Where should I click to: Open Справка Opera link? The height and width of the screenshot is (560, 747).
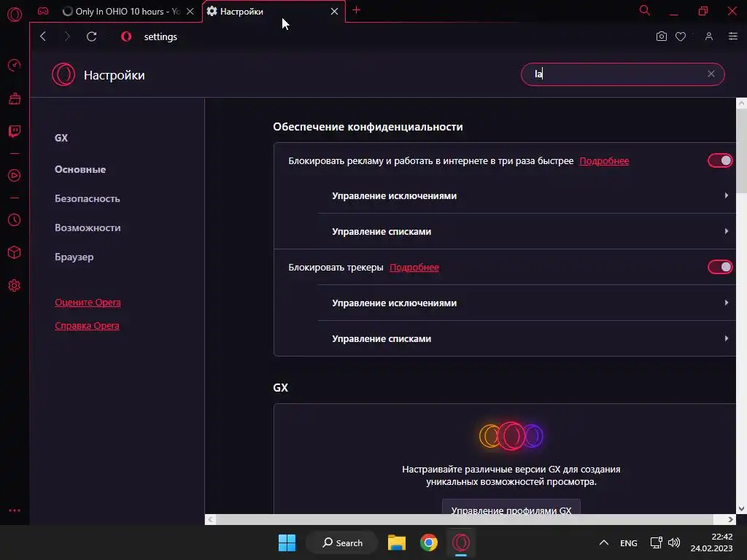click(x=87, y=326)
